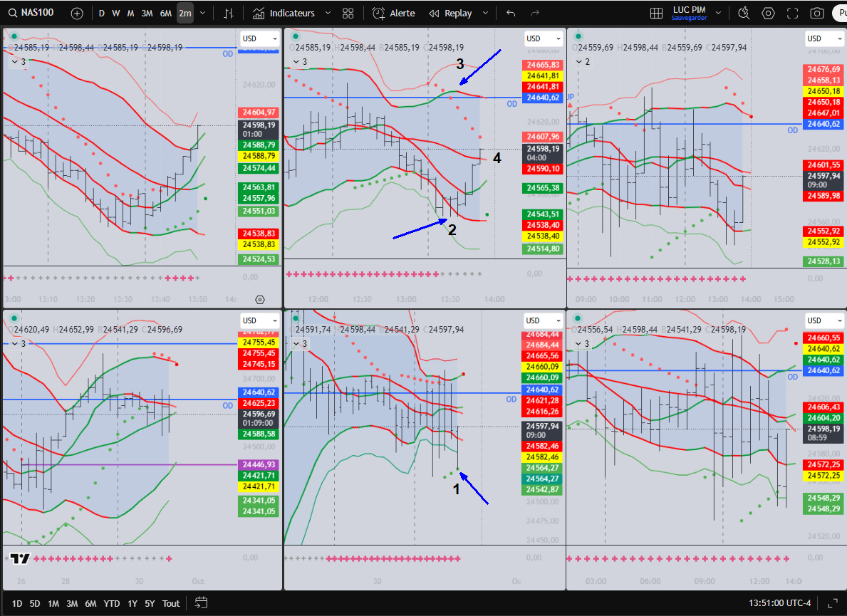847x616 pixels.
Task: Take a chart snapshot with camera icon
Action: 817,13
